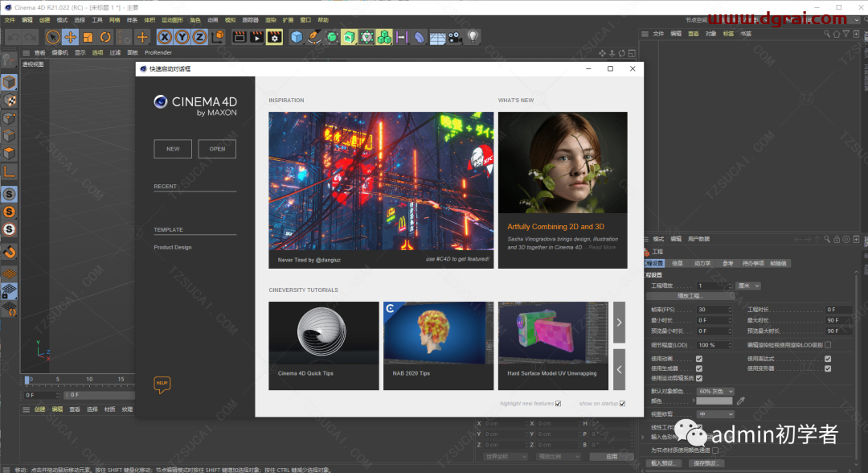868x473 pixels.
Task: Toggle 使用表达式 checkbox
Action: [x=828, y=359]
